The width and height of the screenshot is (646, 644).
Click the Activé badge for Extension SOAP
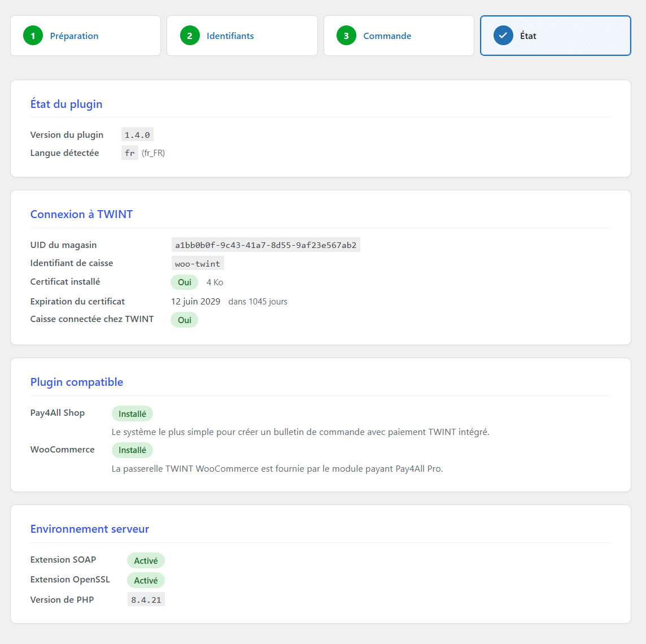(146, 560)
